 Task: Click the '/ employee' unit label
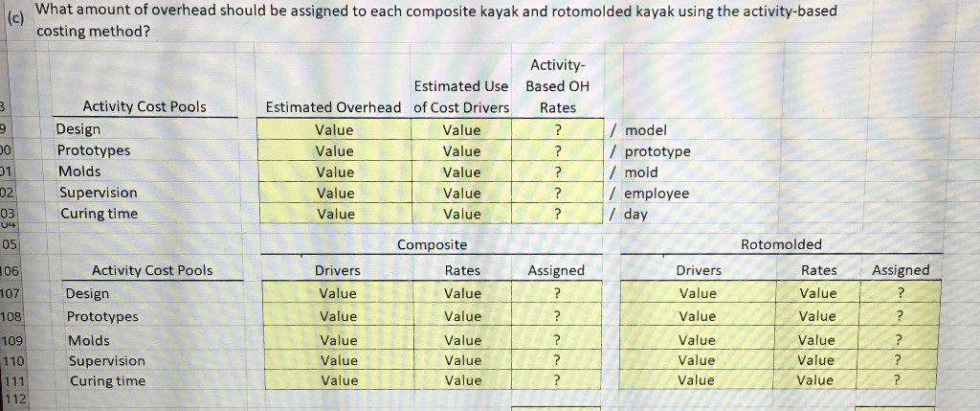tap(650, 194)
